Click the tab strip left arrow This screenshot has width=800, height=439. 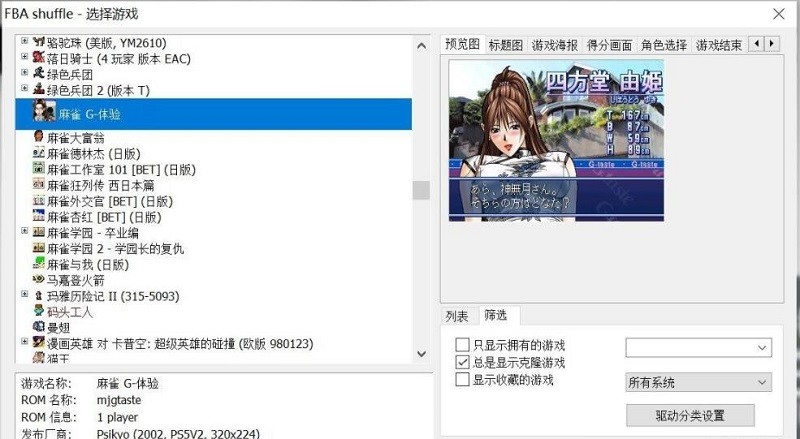756,44
